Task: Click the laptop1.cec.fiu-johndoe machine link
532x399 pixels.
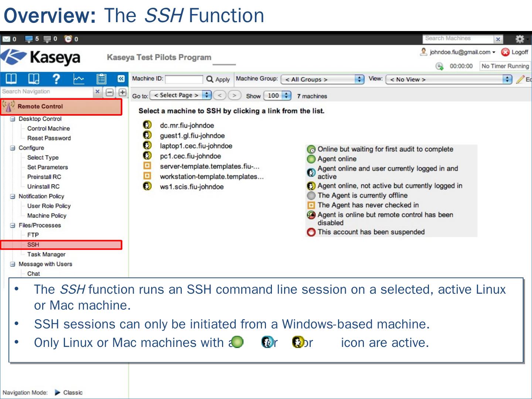Action: tap(196, 146)
